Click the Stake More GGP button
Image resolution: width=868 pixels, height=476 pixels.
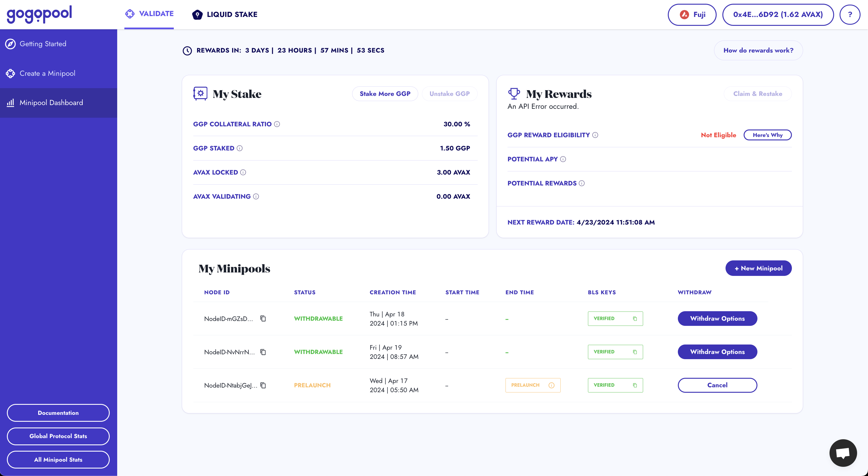pos(385,94)
